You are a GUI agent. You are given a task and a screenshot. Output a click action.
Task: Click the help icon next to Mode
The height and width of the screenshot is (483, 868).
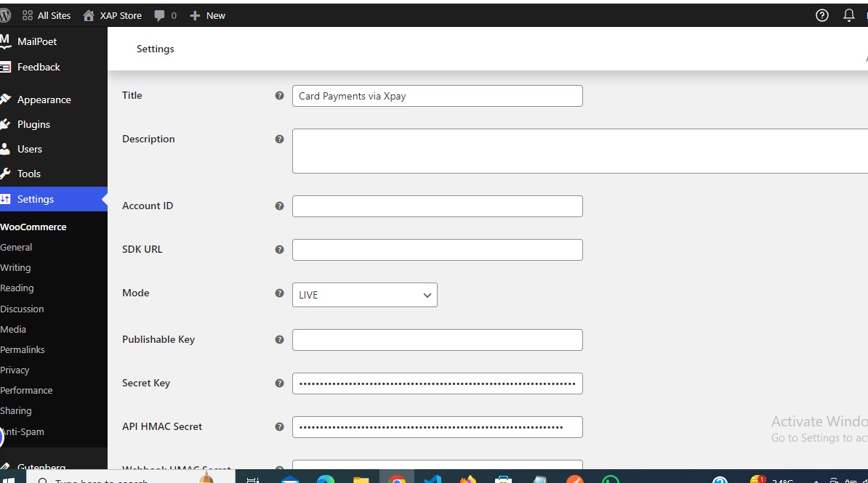[279, 293]
